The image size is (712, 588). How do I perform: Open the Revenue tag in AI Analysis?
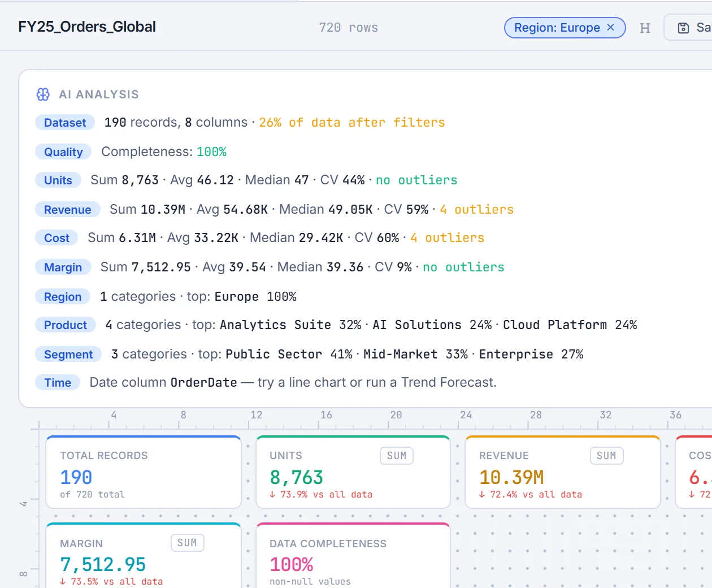pyautogui.click(x=68, y=210)
